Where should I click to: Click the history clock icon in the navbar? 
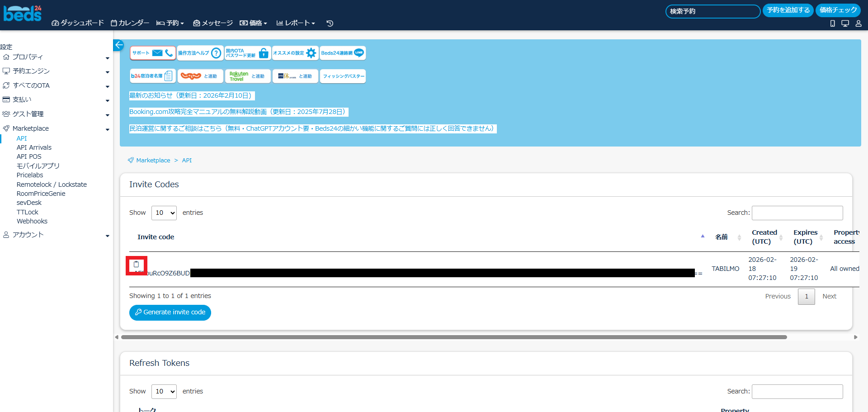click(330, 23)
